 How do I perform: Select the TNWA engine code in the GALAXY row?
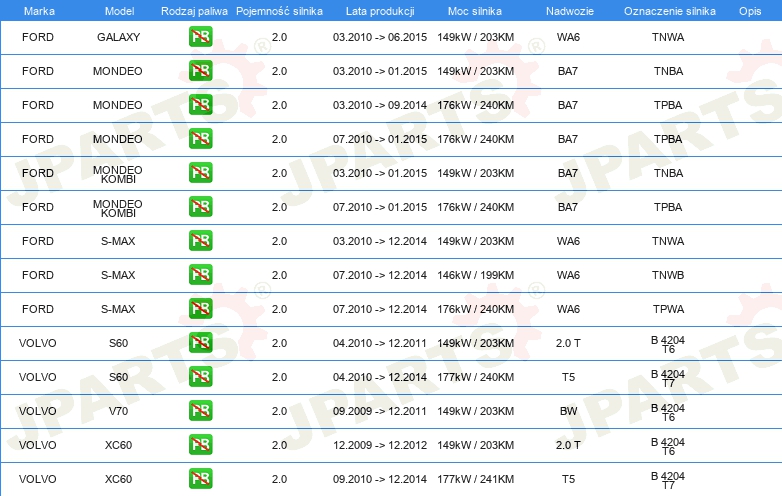[x=668, y=37]
